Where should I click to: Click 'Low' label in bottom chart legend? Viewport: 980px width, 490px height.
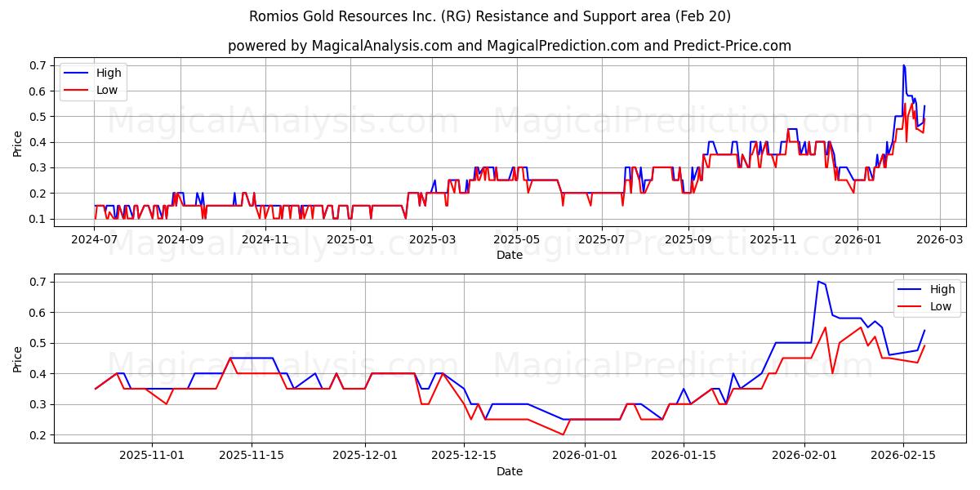940,306
